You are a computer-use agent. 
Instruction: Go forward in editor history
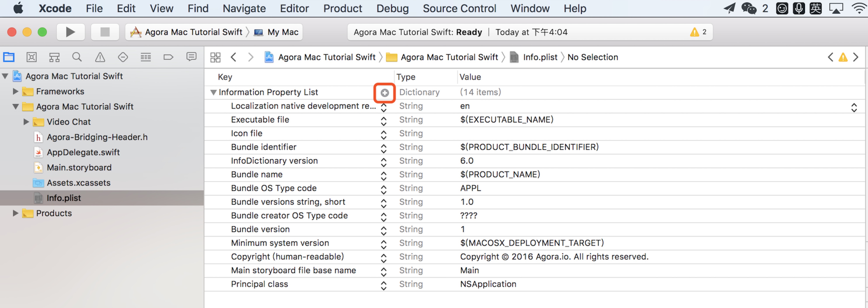250,57
